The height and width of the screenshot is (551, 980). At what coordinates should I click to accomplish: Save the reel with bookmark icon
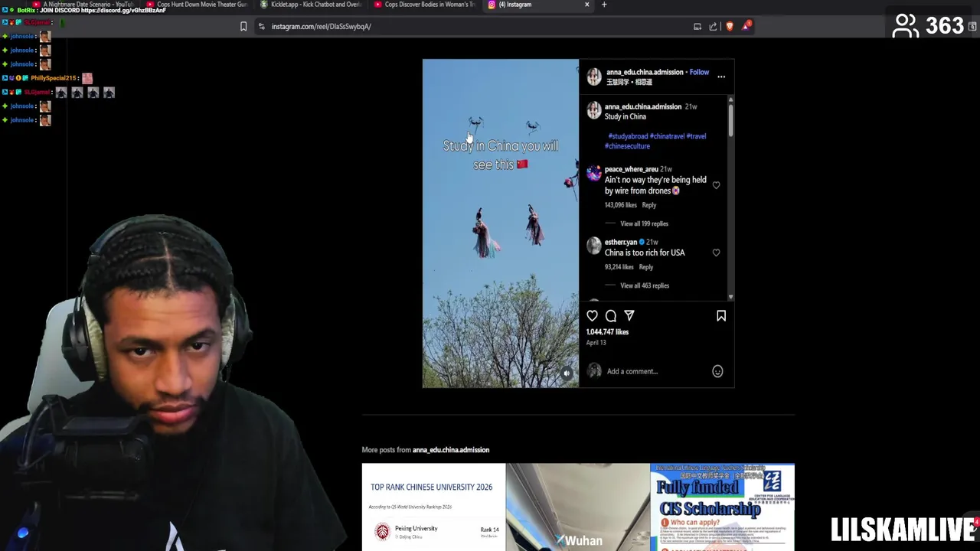(721, 315)
